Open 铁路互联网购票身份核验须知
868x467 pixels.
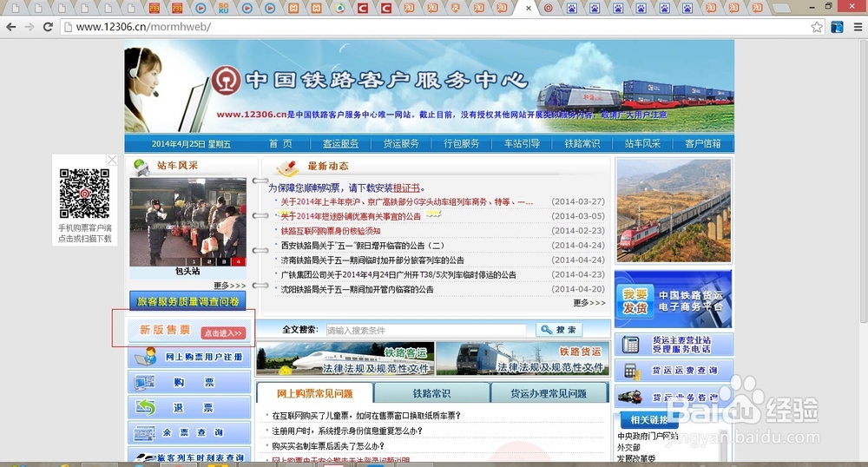331,231
